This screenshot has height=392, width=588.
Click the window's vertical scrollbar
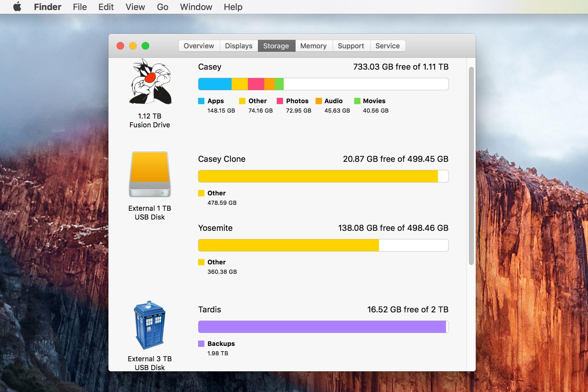[471, 166]
